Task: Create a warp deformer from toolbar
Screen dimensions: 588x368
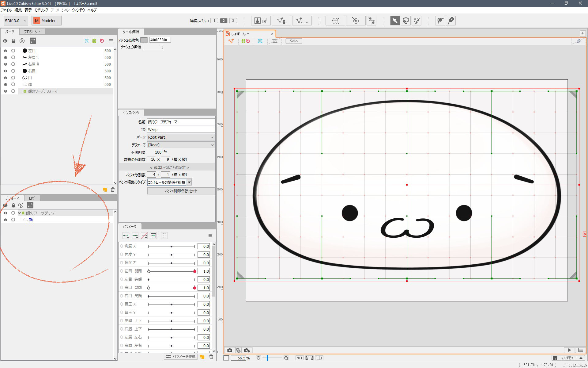Action: 335,21
